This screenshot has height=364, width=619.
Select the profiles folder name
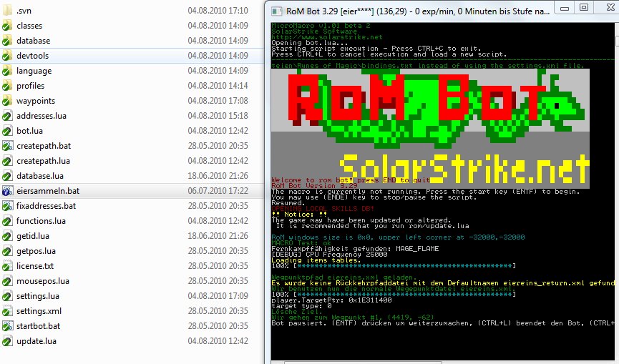(31, 86)
